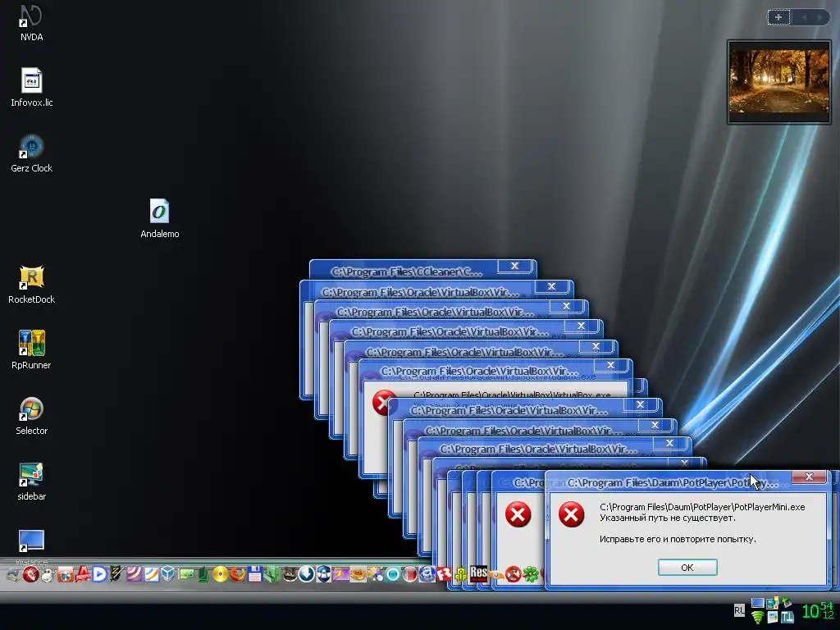Close the PotPlayer path error dialog

pos(809,477)
